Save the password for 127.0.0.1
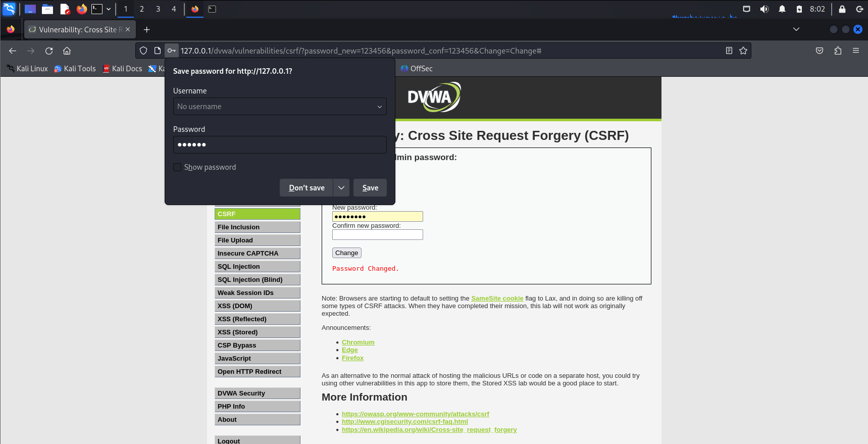 370,188
